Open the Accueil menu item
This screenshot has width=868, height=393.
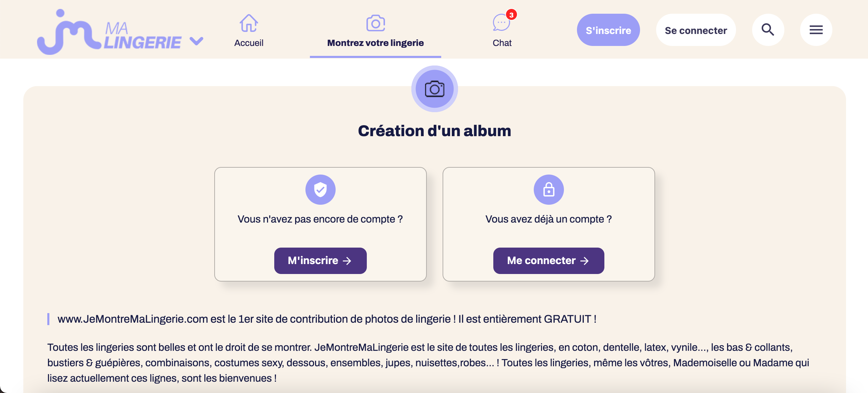pyautogui.click(x=249, y=43)
